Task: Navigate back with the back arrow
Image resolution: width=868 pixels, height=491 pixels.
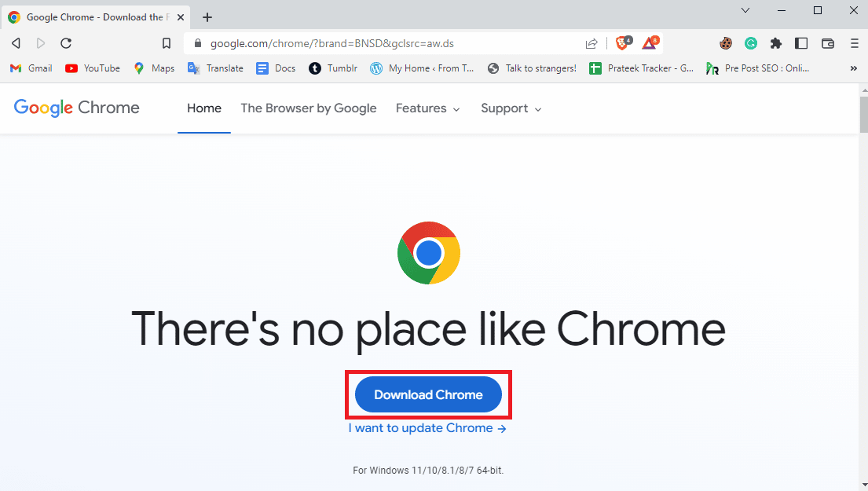Action: [16, 43]
